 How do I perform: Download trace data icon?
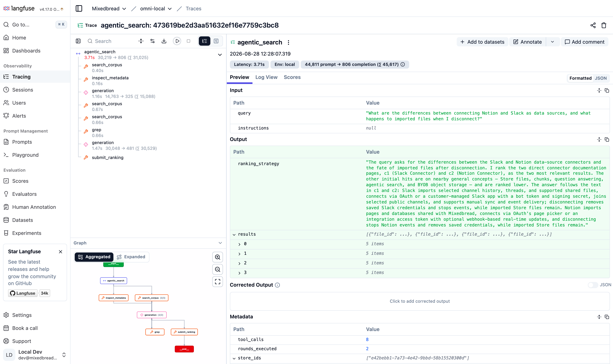coord(164,41)
